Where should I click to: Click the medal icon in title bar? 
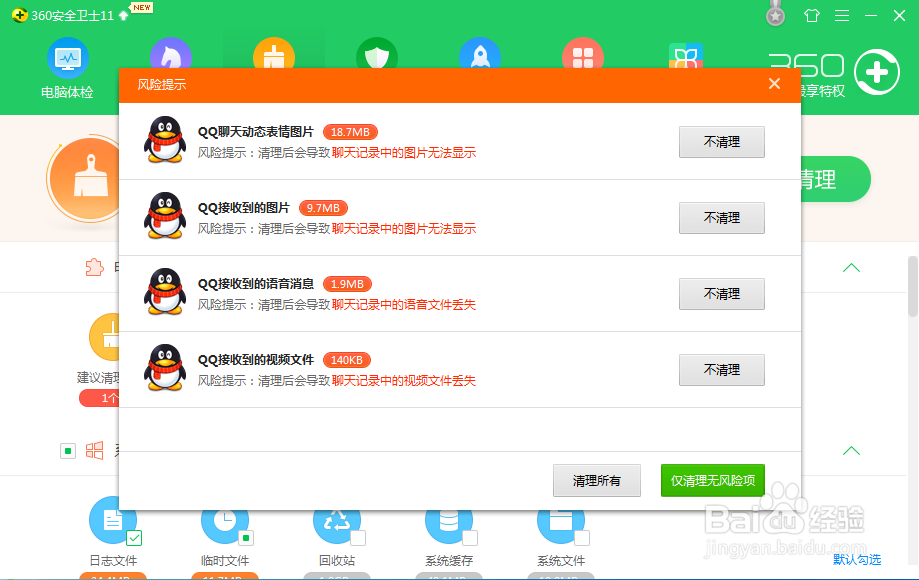coord(775,14)
